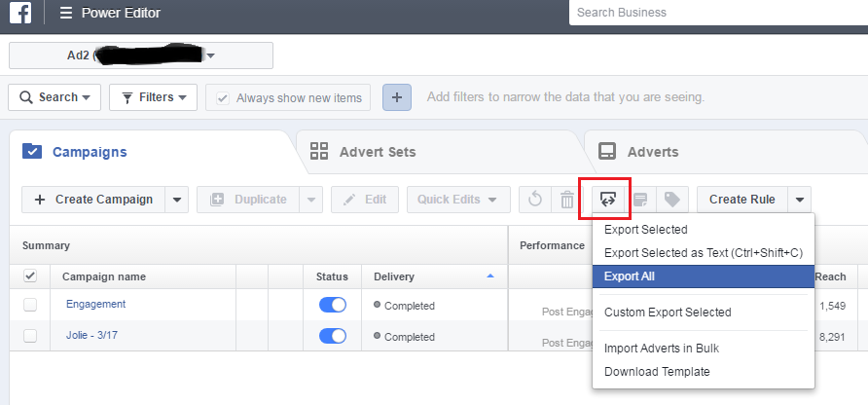Click the Reach column header
Viewport: 868px width, 405px height.
(830, 276)
